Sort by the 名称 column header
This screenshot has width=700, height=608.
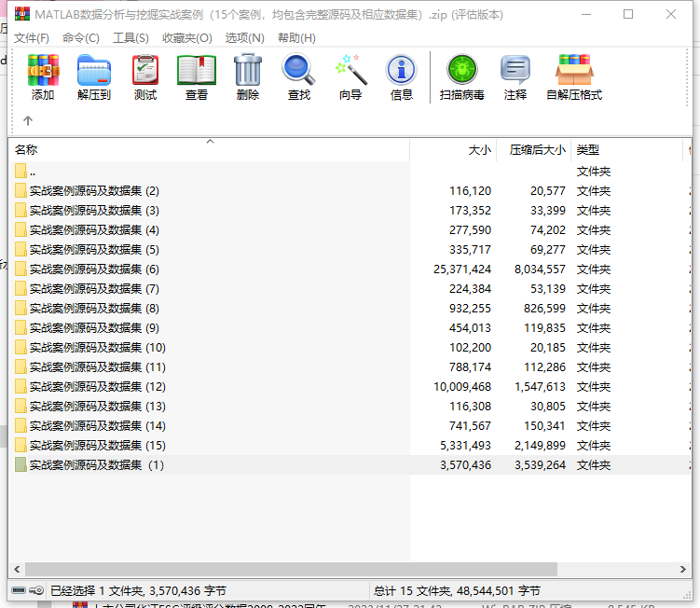click(x=209, y=150)
